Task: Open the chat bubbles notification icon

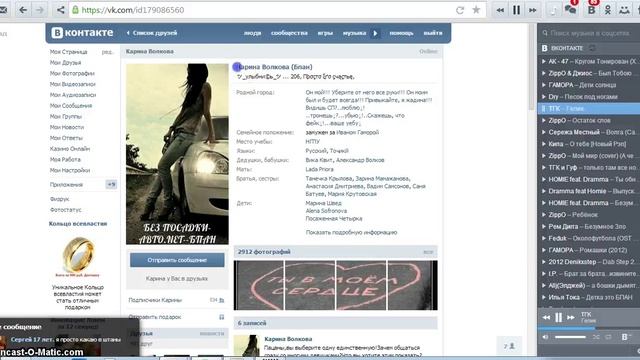Action: click(571, 9)
